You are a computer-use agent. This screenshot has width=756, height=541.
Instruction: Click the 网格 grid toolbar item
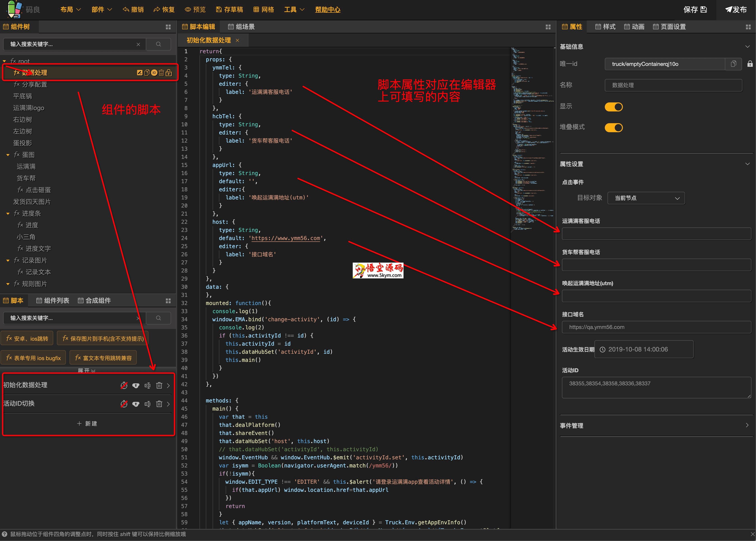(x=264, y=9)
